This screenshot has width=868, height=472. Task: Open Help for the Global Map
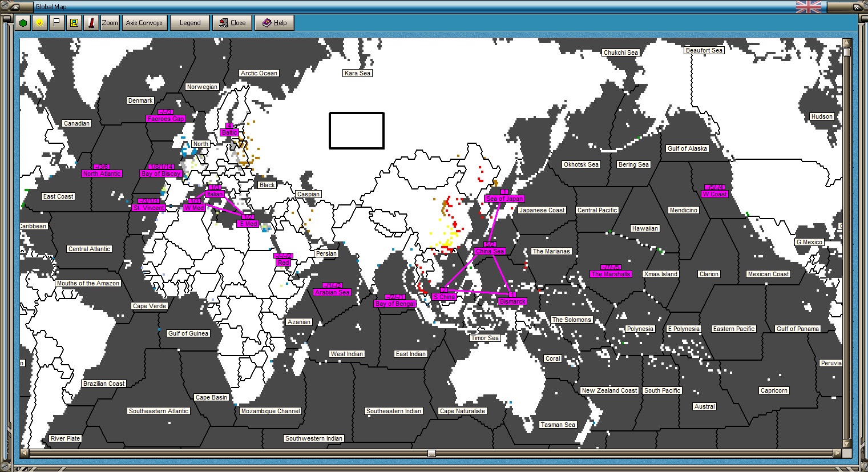coord(274,23)
